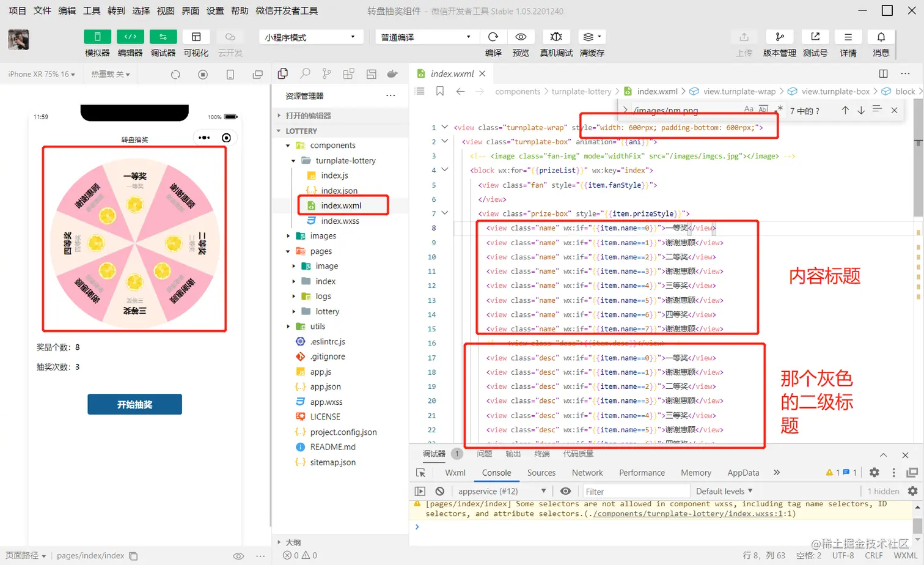Open 真机调试 remote debug tool

pyautogui.click(x=556, y=37)
